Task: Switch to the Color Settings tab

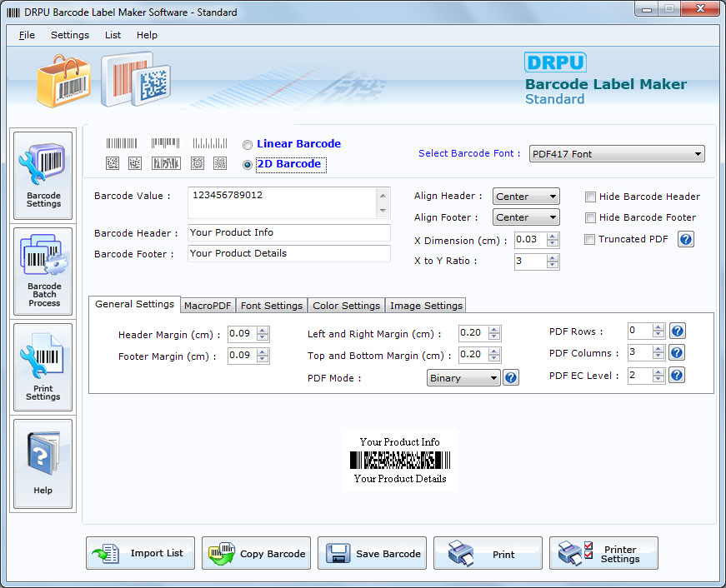Action: pos(347,306)
